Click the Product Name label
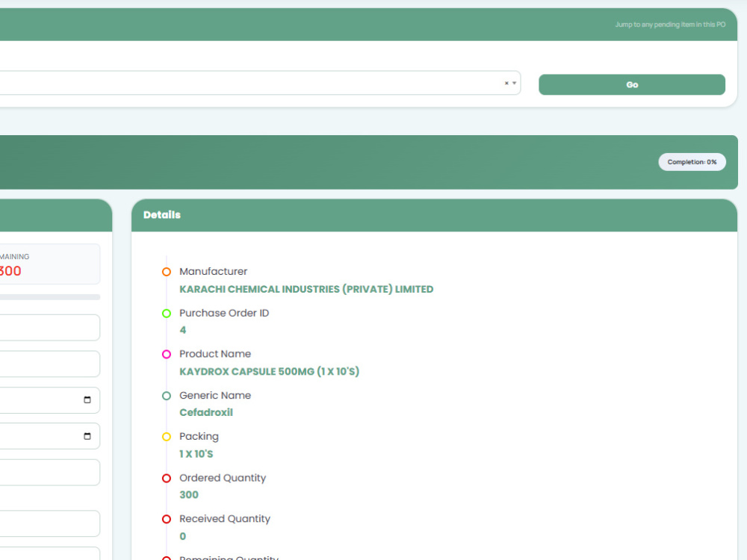The width and height of the screenshot is (747, 560). click(x=215, y=354)
